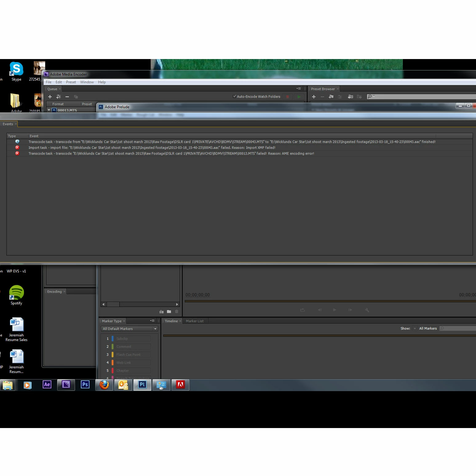476x476 pixels.
Task: Click the Add Output icon in Queue toolbar
Action: click(x=58, y=97)
